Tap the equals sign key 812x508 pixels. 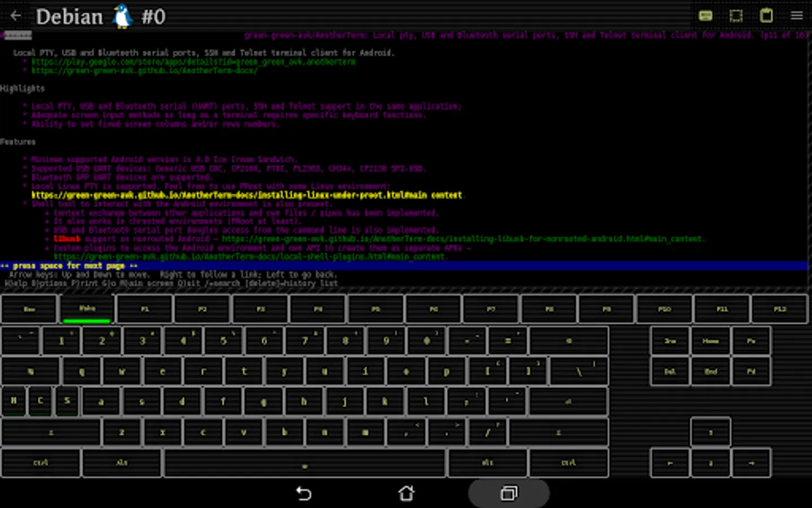pyautogui.click(x=508, y=340)
